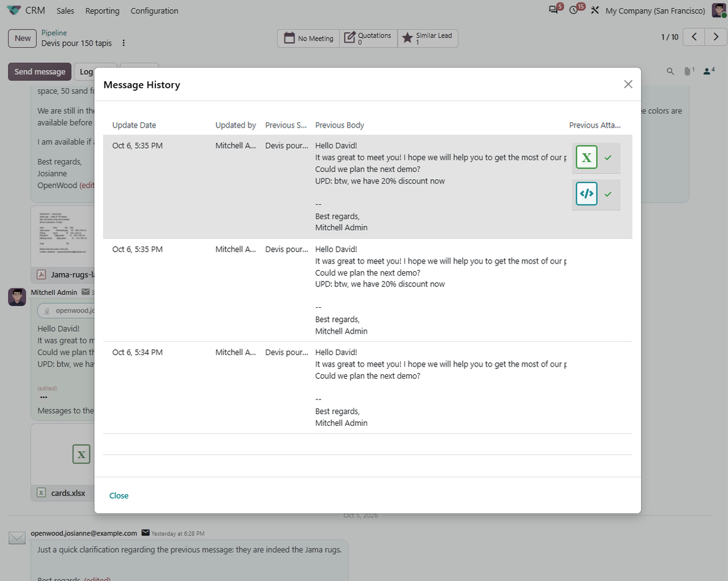Viewport: 728px width, 581px height.
Task: Open the Similar Lead star button
Action: pyautogui.click(x=428, y=38)
